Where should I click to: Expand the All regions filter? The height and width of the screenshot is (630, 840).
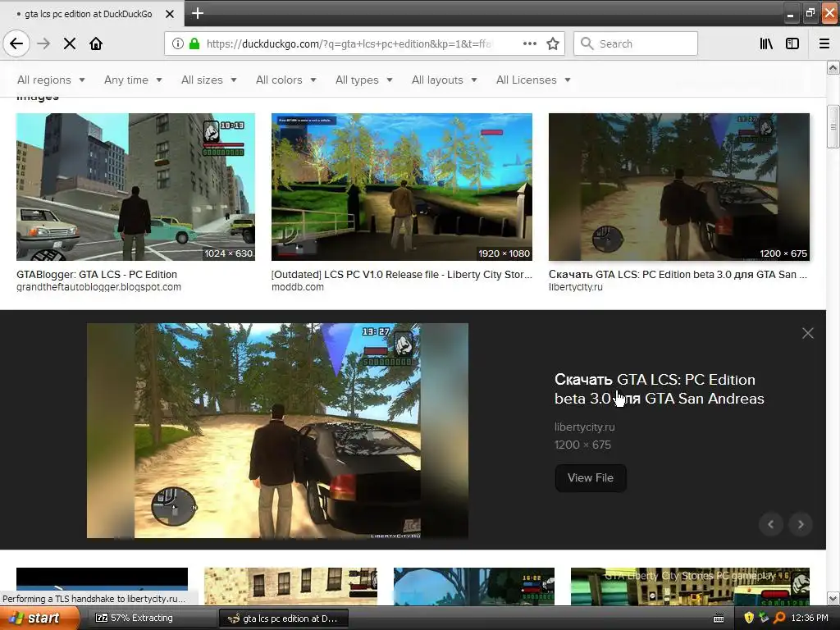coord(51,80)
